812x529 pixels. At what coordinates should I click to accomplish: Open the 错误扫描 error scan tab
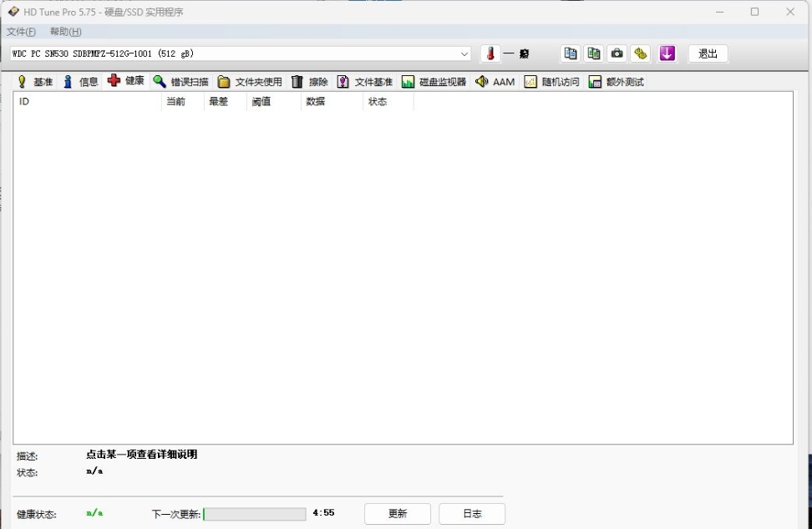tap(180, 82)
